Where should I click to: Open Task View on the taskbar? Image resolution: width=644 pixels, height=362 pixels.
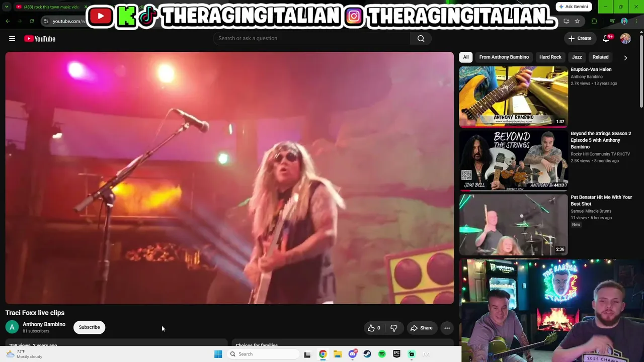tap(307, 354)
